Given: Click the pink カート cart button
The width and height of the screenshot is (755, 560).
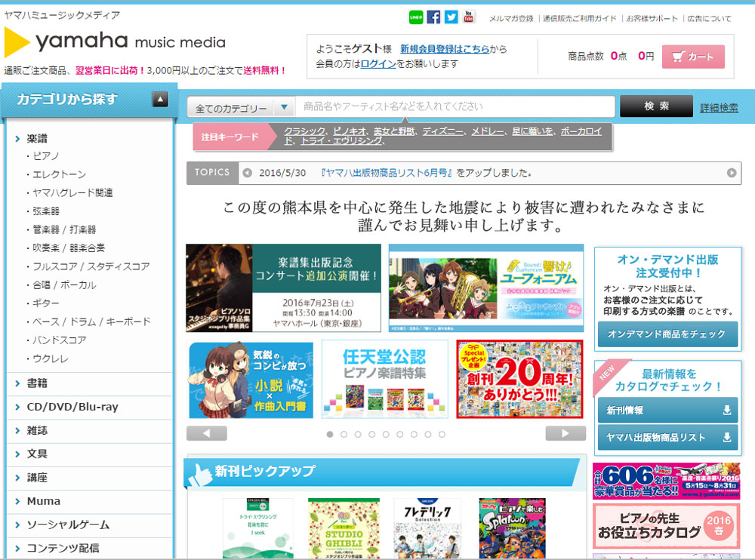Looking at the screenshot, I should pos(693,57).
